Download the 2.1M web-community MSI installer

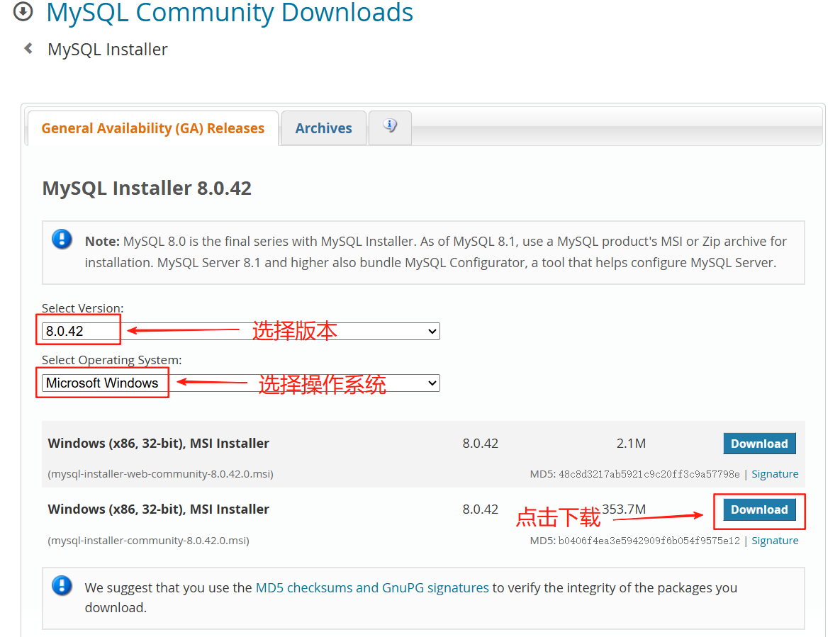[759, 444]
